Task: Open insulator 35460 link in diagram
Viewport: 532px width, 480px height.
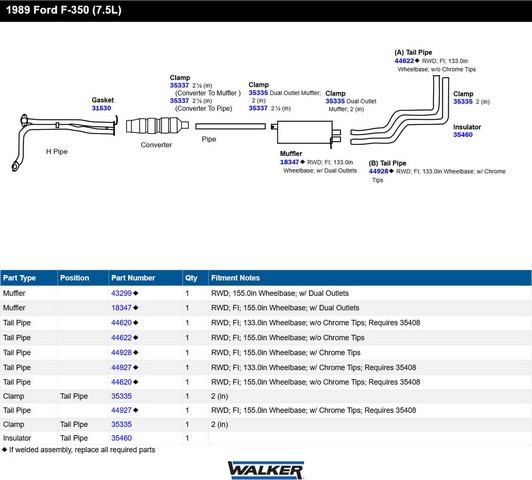Action: coord(463,135)
